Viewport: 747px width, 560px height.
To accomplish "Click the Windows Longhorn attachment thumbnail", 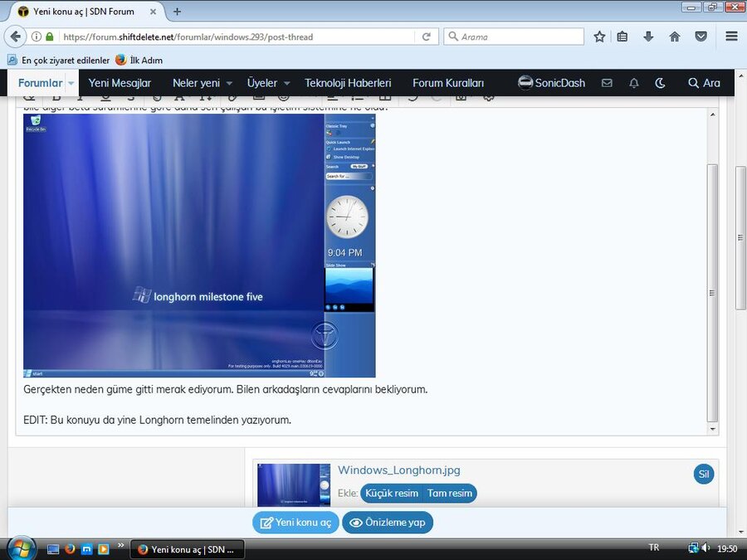I will [293, 485].
